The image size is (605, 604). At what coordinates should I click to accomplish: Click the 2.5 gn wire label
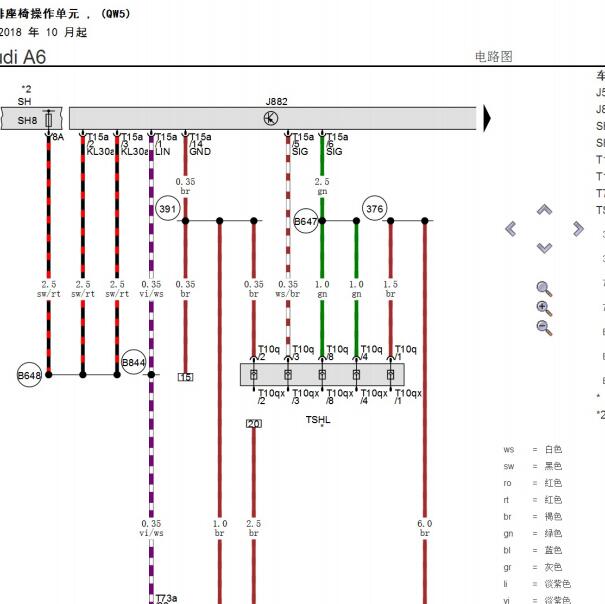coord(322,186)
